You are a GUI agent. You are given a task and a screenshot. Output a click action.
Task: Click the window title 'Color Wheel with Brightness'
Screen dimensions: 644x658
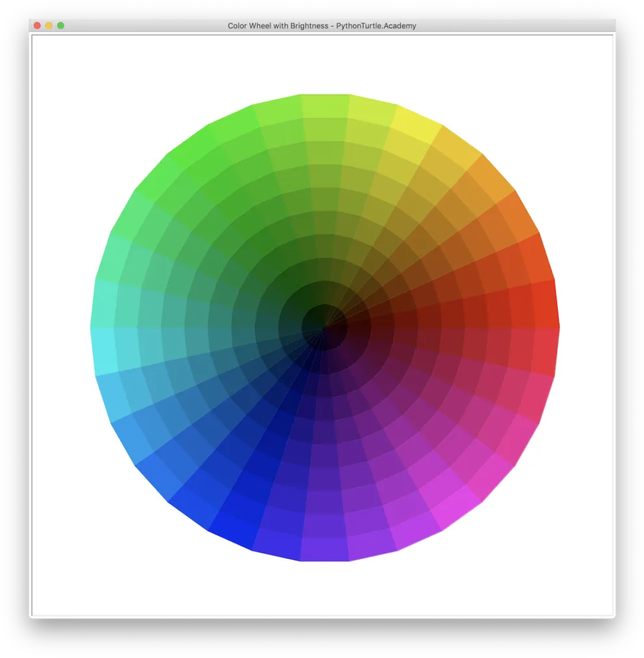(x=278, y=25)
